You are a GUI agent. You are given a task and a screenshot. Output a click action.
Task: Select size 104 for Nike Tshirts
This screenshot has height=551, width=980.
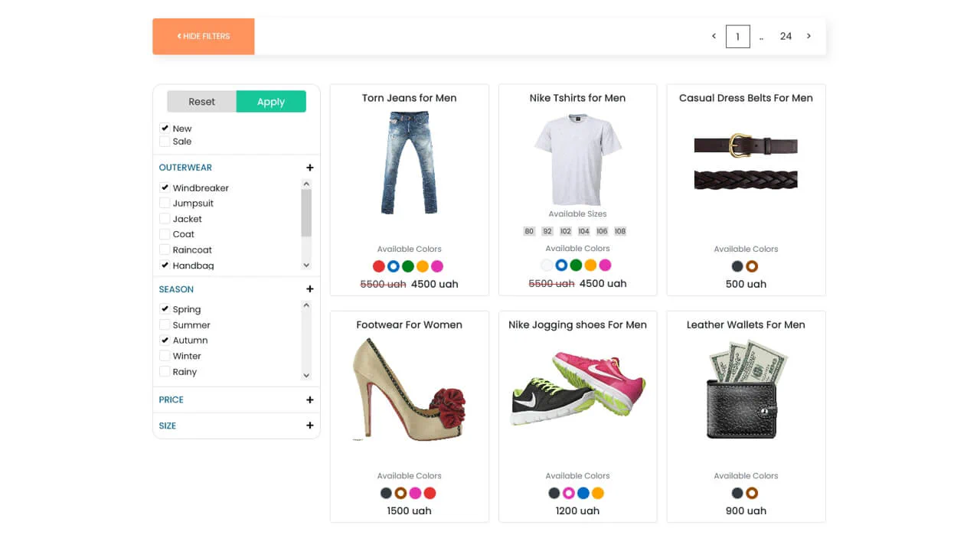click(584, 231)
